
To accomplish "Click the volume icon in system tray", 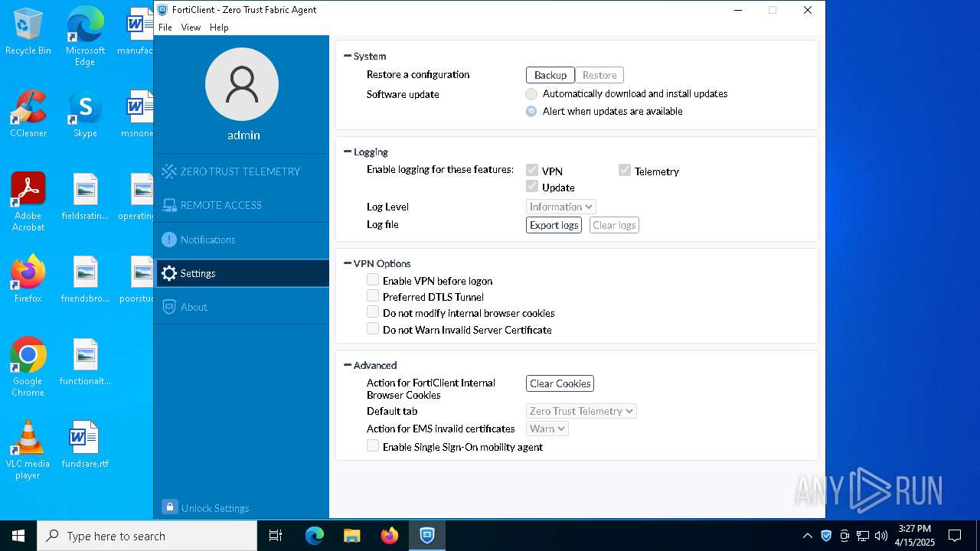I will pos(881,536).
